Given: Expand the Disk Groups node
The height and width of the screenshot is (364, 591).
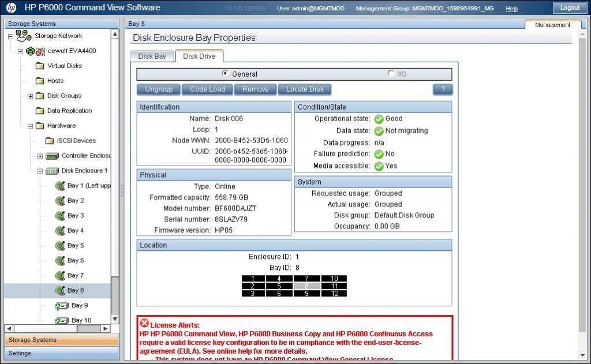Looking at the screenshot, I should pos(30,96).
